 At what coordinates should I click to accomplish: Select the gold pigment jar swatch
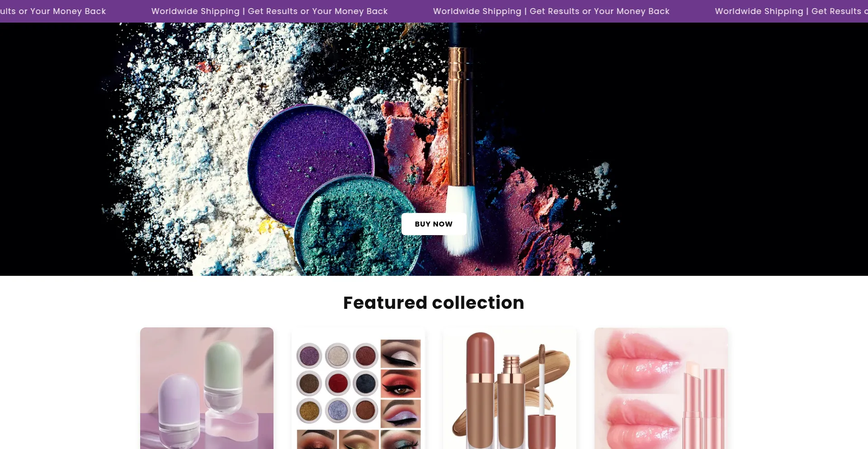pyautogui.click(x=309, y=411)
